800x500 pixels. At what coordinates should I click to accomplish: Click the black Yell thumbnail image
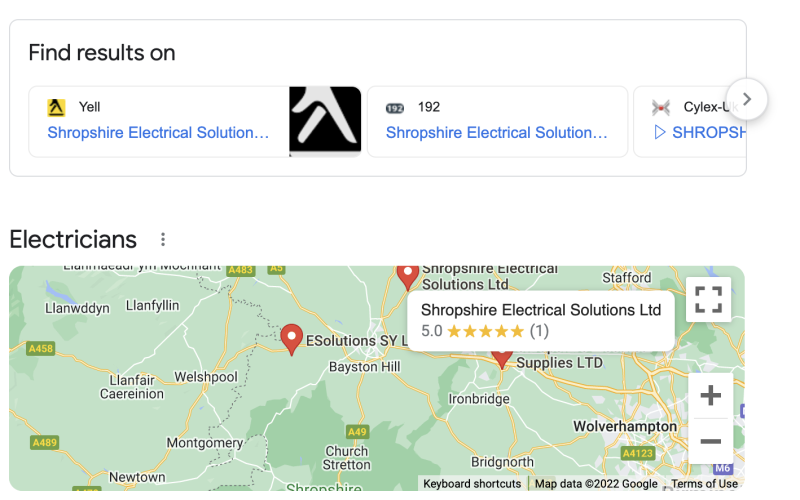[x=325, y=121]
